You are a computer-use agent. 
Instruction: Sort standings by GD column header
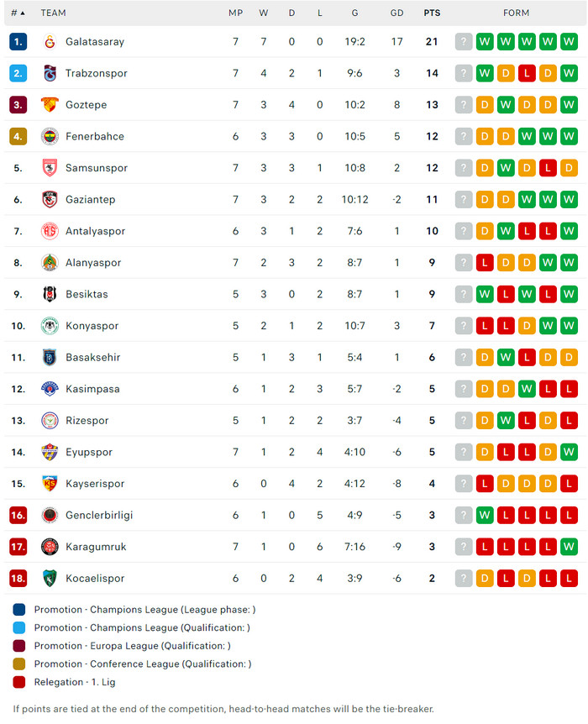click(397, 13)
